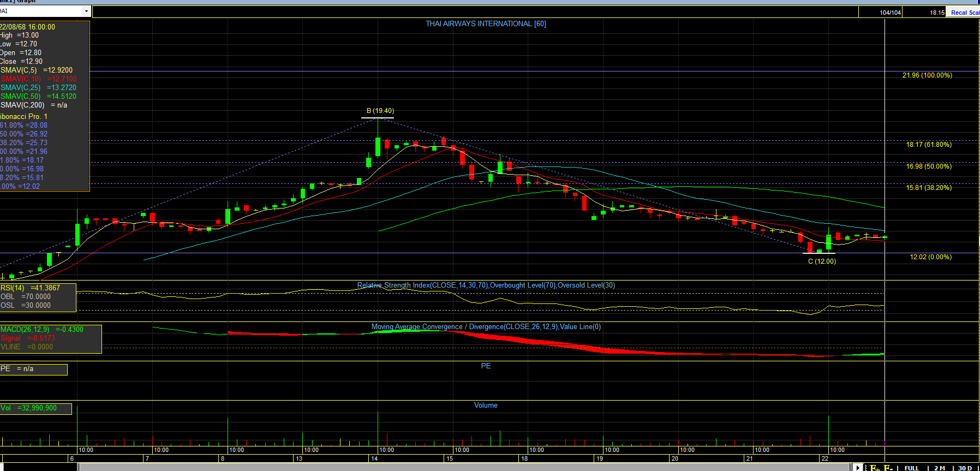Screen dimensions: 980x471
Task: Click the tall green candle below B (19.40)
Action: (x=378, y=147)
